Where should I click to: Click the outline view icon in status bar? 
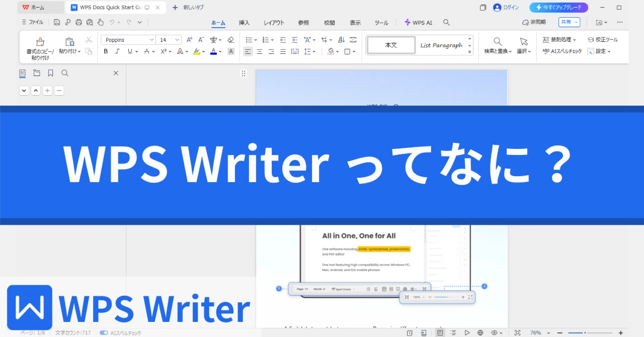[453, 333]
